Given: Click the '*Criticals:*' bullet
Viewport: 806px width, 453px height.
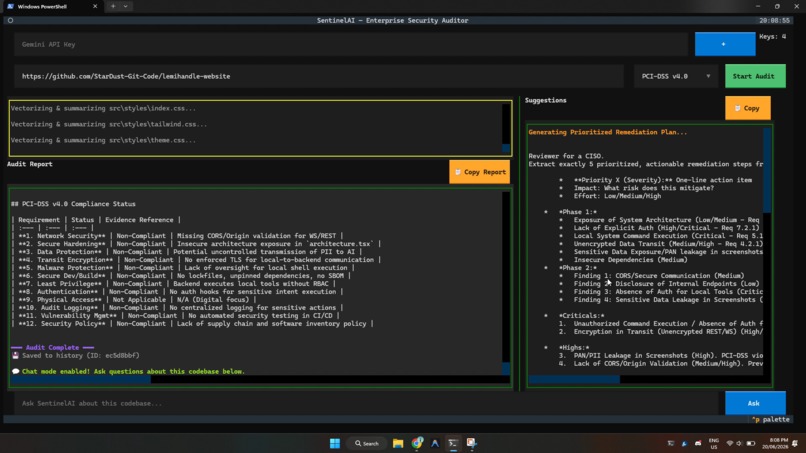Looking at the screenshot, I should click(581, 316).
